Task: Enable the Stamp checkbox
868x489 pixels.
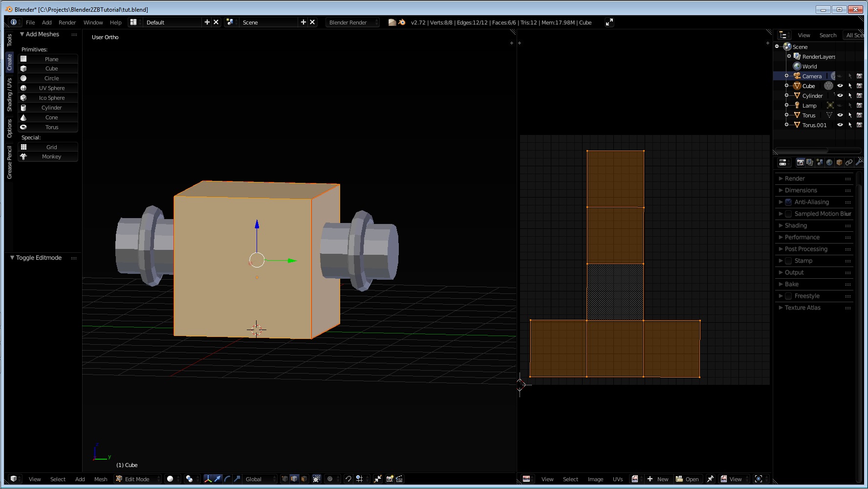Action: (788, 261)
